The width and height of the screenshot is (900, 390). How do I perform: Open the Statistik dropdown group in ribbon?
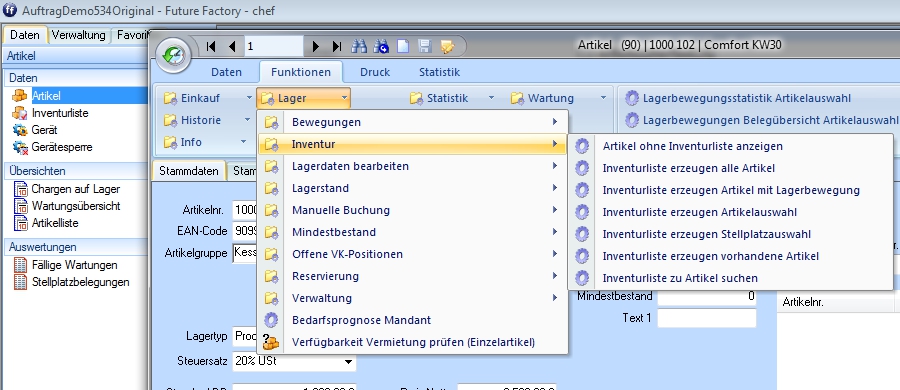[453, 98]
